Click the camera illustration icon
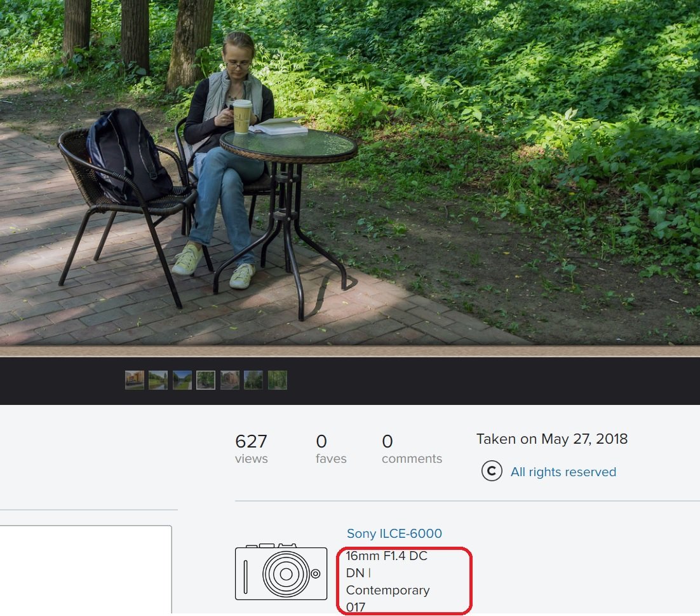Image resolution: width=700 pixels, height=616 pixels. coord(281,572)
